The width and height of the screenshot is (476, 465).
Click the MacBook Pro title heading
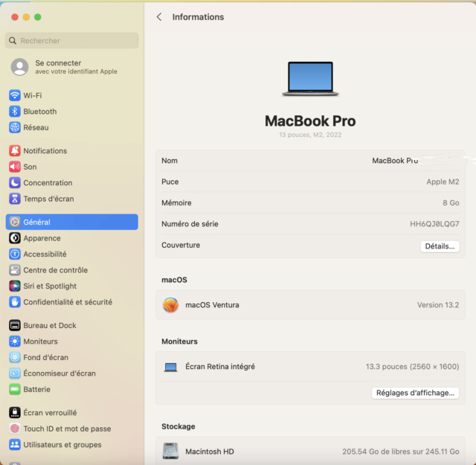(x=310, y=121)
